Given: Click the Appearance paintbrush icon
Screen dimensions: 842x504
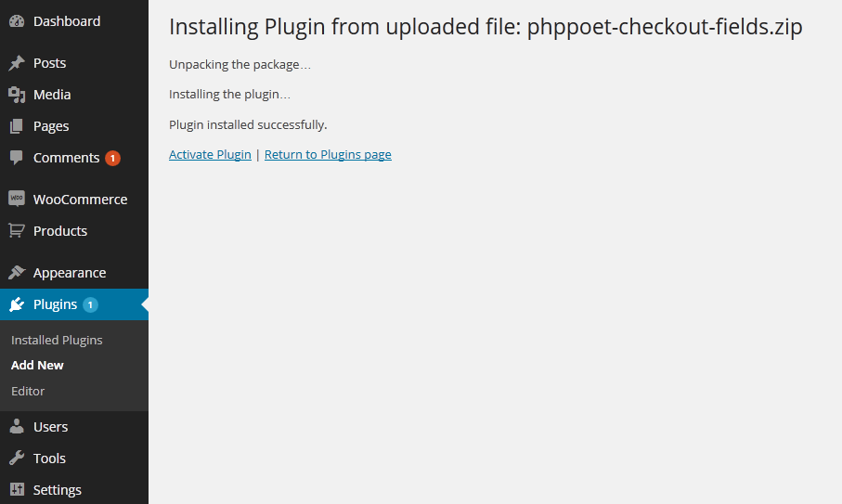Looking at the screenshot, I should coord(17,272).
